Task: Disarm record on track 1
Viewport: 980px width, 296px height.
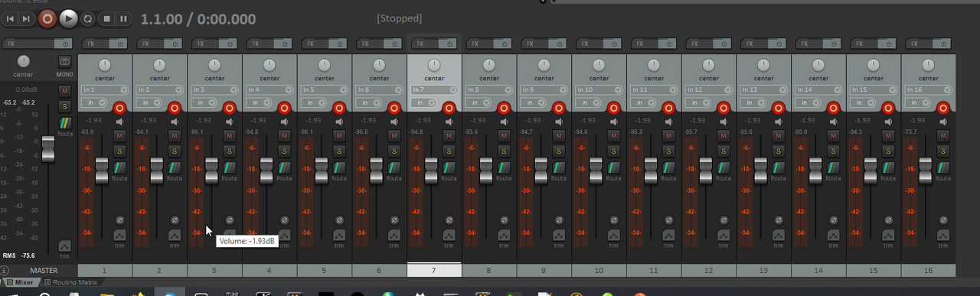Action: coord(119,108)
